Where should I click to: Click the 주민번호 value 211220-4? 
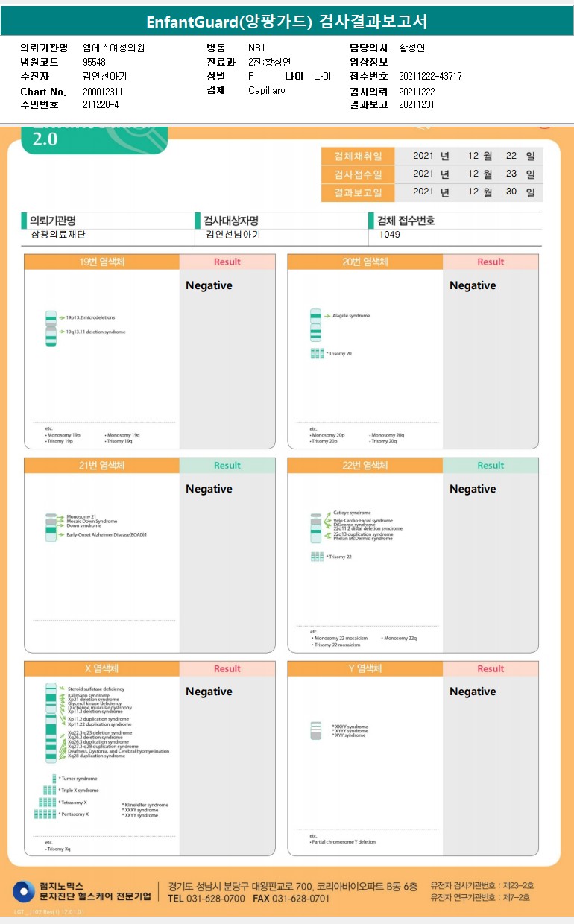click(x=101, y=105)
